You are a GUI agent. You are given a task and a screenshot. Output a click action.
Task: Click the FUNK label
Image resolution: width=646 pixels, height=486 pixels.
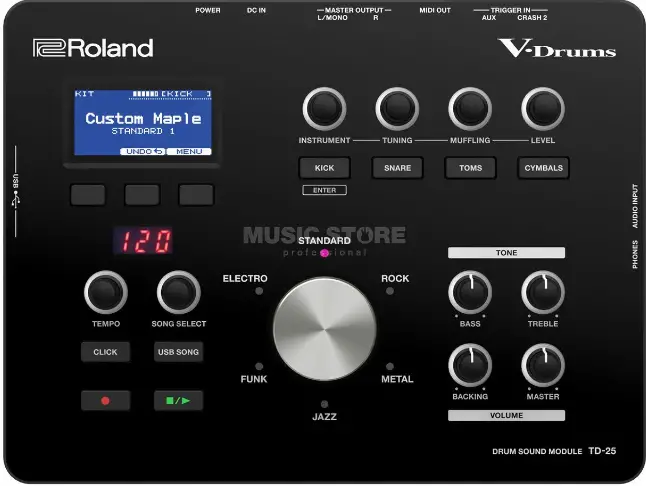254,379
